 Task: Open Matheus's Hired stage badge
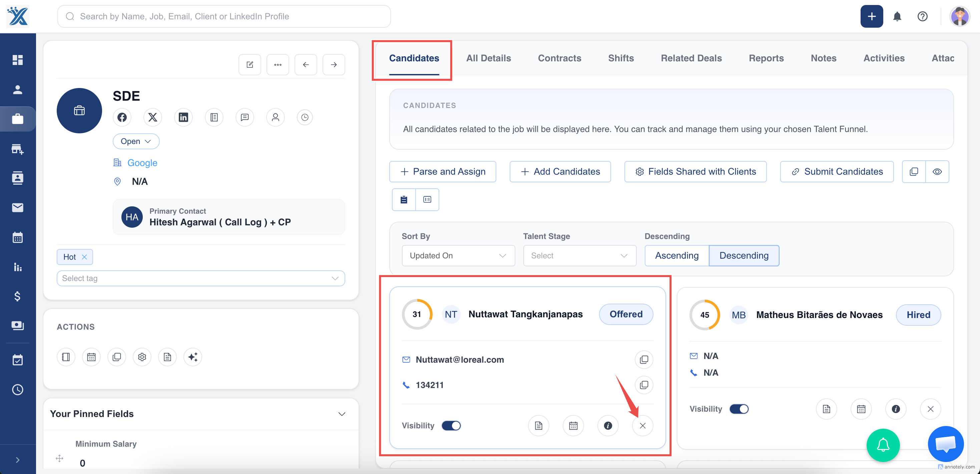click(x=918, y=315)
